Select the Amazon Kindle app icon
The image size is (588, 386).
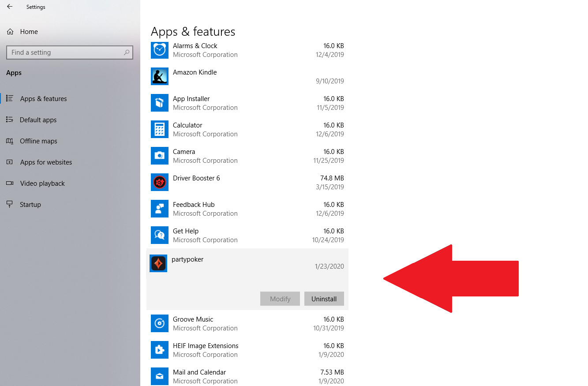tap(159, 76)
